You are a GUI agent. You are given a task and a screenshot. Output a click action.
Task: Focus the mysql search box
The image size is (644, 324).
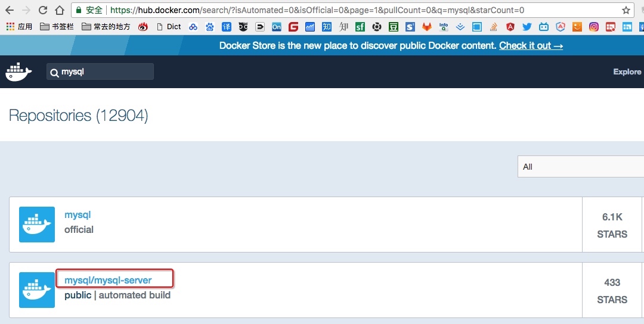100,72
